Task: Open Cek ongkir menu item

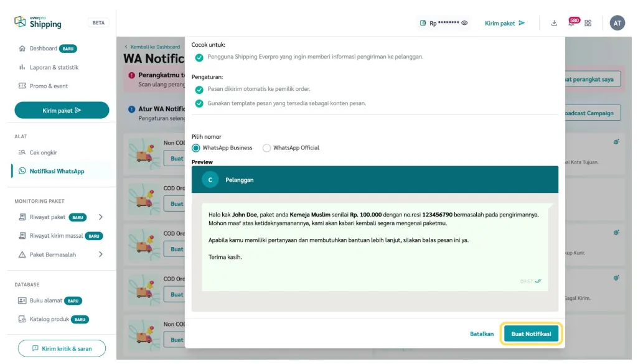Action: (x=43, y=152)
